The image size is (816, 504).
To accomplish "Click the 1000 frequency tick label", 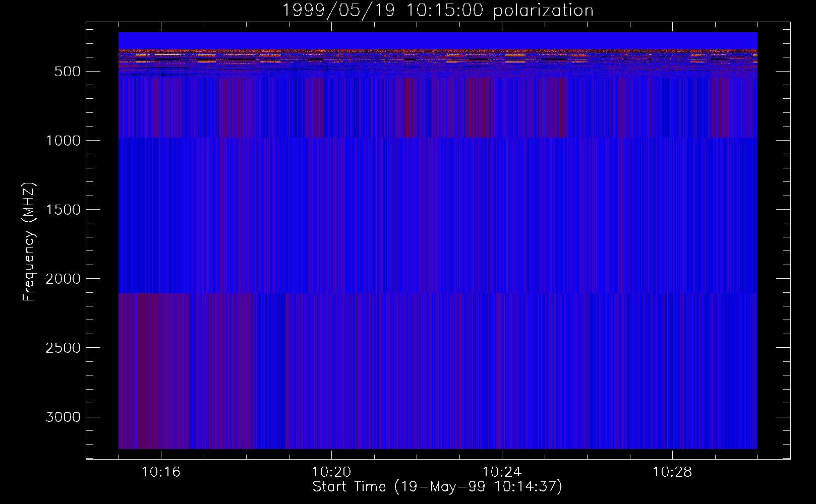I will coord(63,141).
